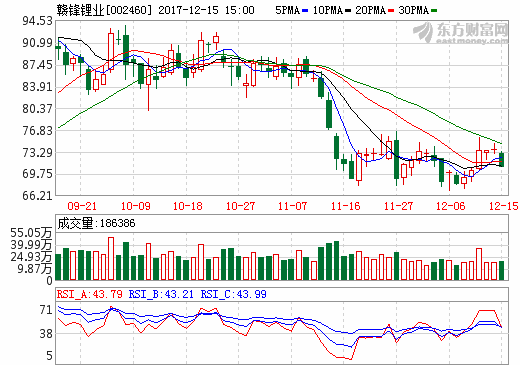Click the 71 RSI axis label
The height and width of the screenshot is (365, 520).
pos(46,310)
